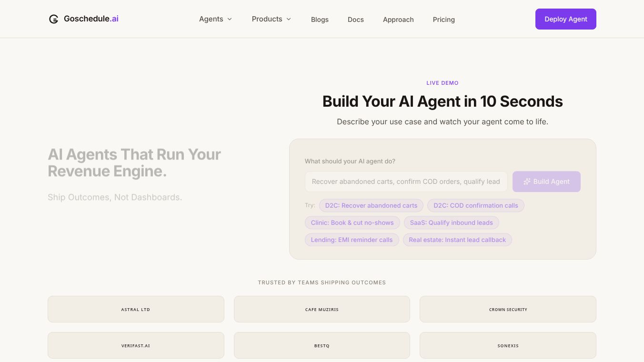Screen dimensions: 644x362
Task: Pick the Lending: EMI reminder calls chip
Action: (352, 240)
